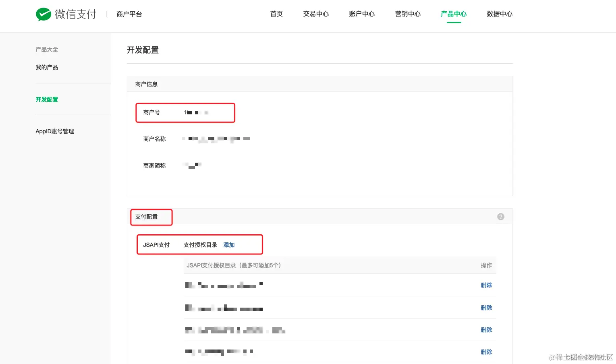
Task: Navigate to 首页
Action: pyautogui.click(x=276, y=13)
